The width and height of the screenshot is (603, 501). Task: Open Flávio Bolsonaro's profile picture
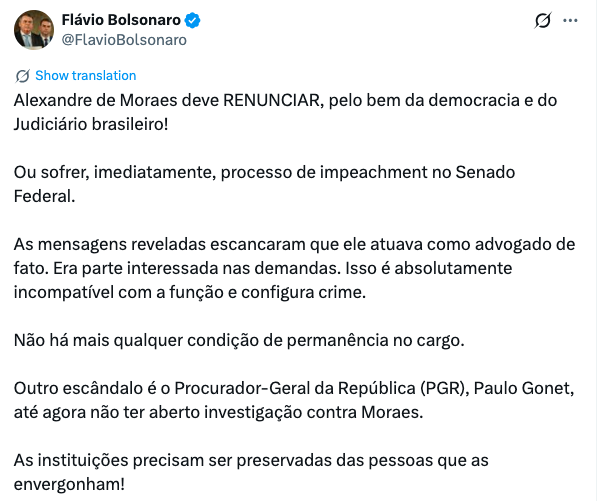35,30
